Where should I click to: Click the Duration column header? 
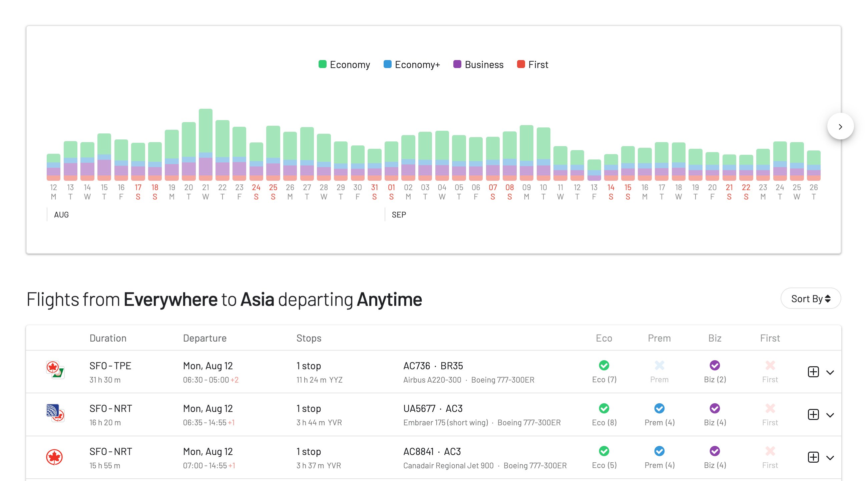click(108, 338)
